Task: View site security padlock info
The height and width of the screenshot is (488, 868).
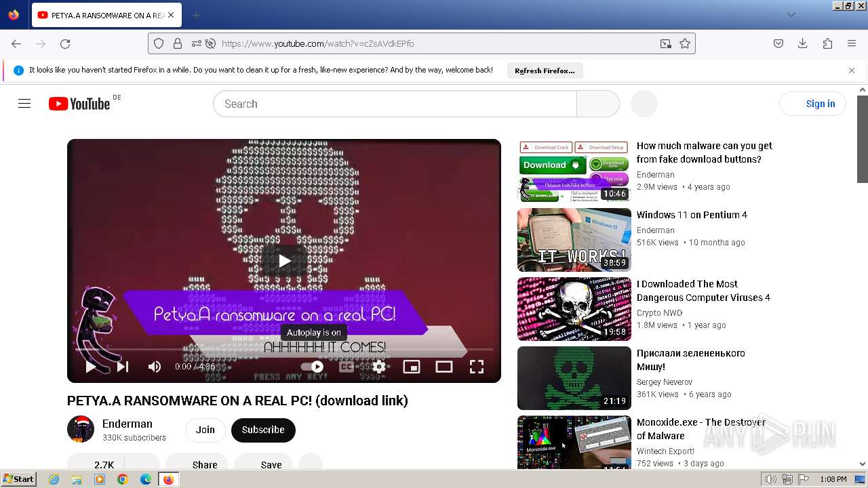Action: [x=178, y=43]
